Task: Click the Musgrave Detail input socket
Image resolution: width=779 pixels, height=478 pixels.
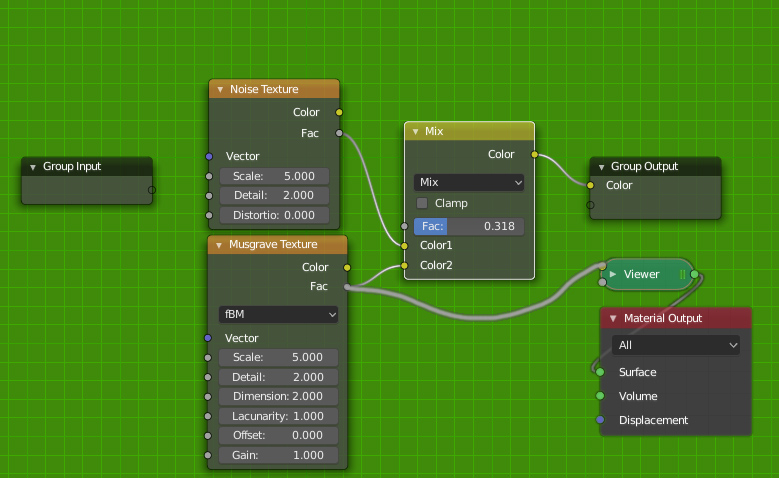Action: coord(208,377)
